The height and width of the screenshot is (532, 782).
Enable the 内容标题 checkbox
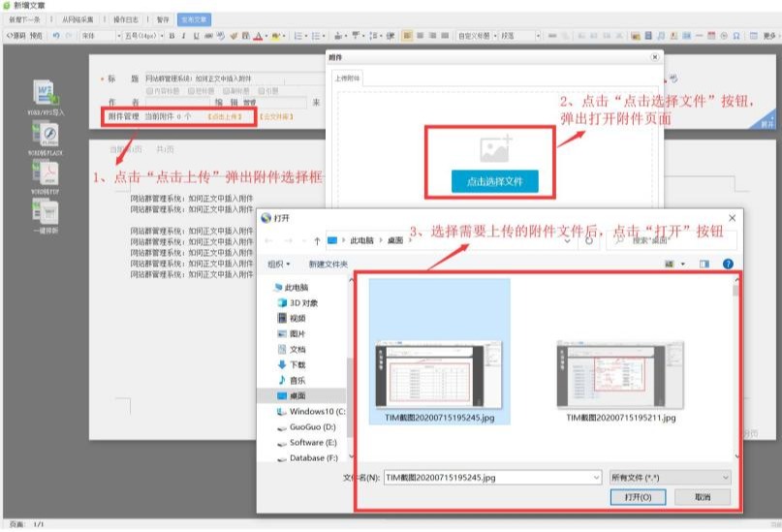(150, 91)
